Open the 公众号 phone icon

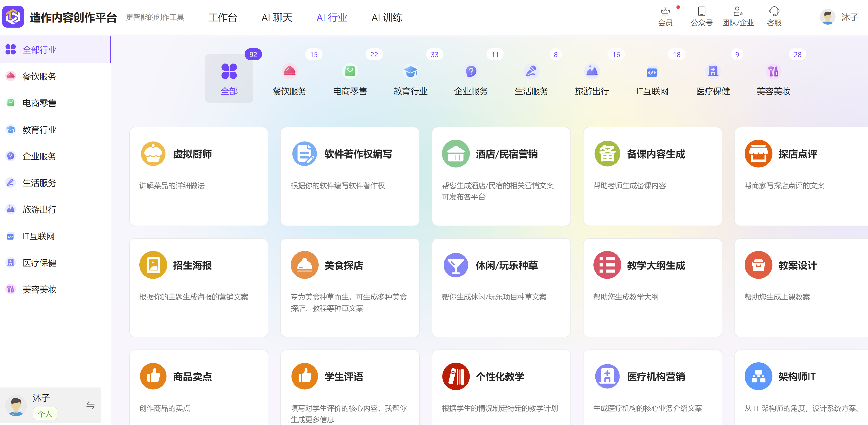702,11
